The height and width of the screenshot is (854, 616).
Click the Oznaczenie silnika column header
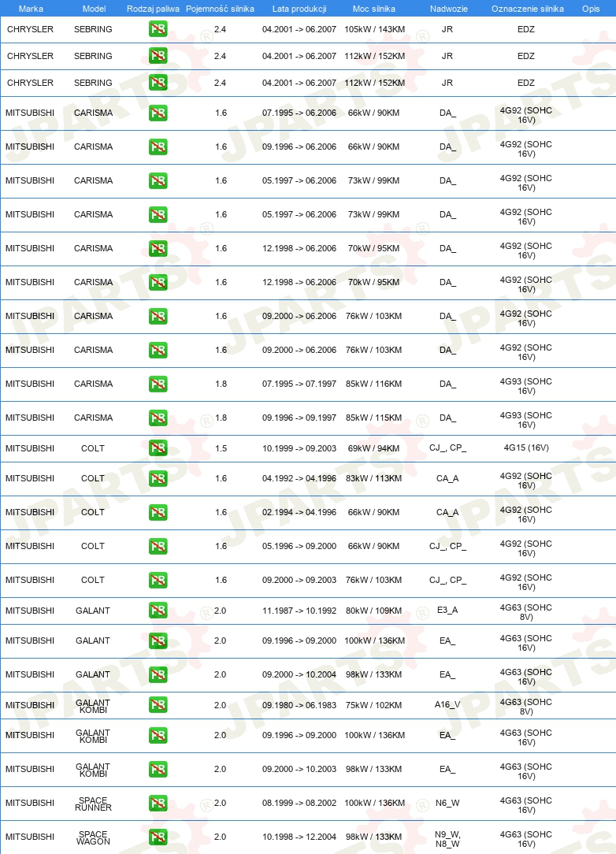point(528,9)
